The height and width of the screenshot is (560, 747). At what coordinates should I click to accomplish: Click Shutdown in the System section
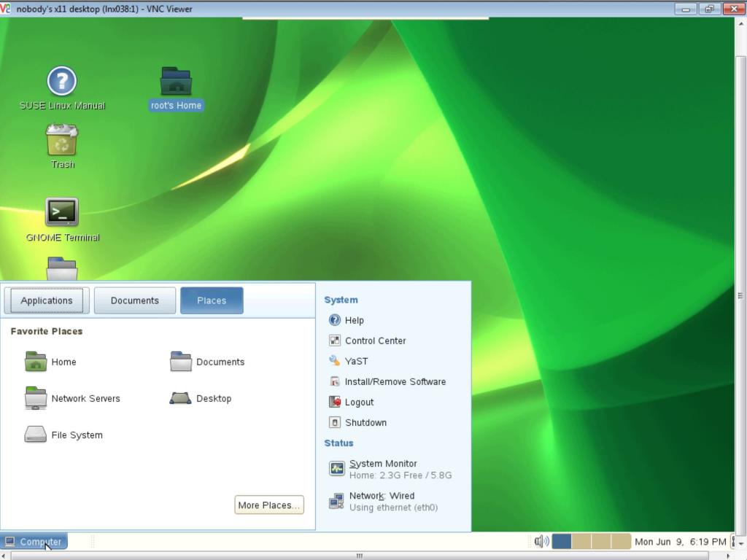coord(357,422)
